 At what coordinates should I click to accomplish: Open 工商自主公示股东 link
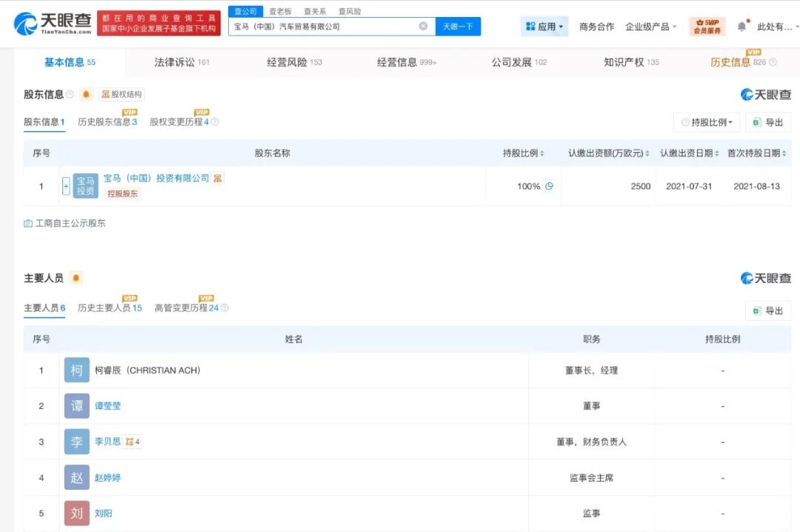coord(64,223)
